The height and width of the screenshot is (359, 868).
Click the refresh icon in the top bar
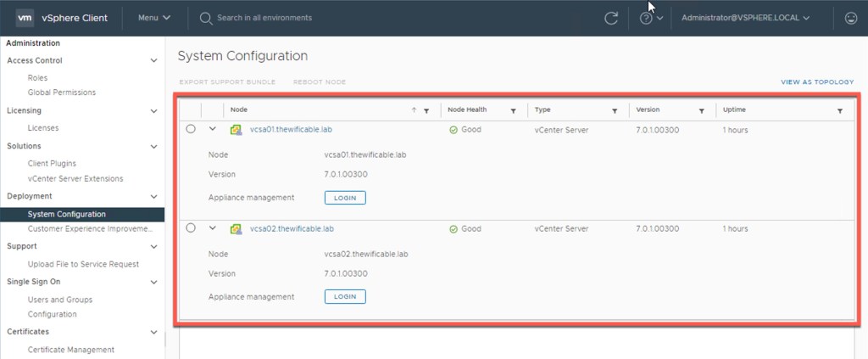(x=610, y=18)
